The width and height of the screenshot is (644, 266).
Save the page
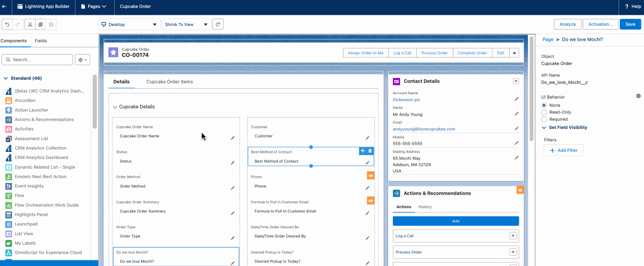tap(630, 24)
